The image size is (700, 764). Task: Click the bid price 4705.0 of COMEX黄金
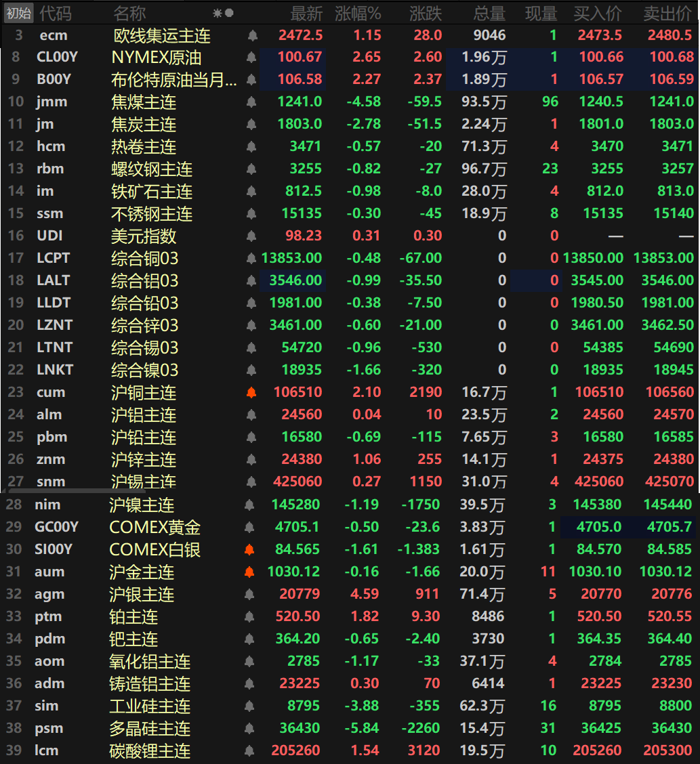tap(598, 527)
